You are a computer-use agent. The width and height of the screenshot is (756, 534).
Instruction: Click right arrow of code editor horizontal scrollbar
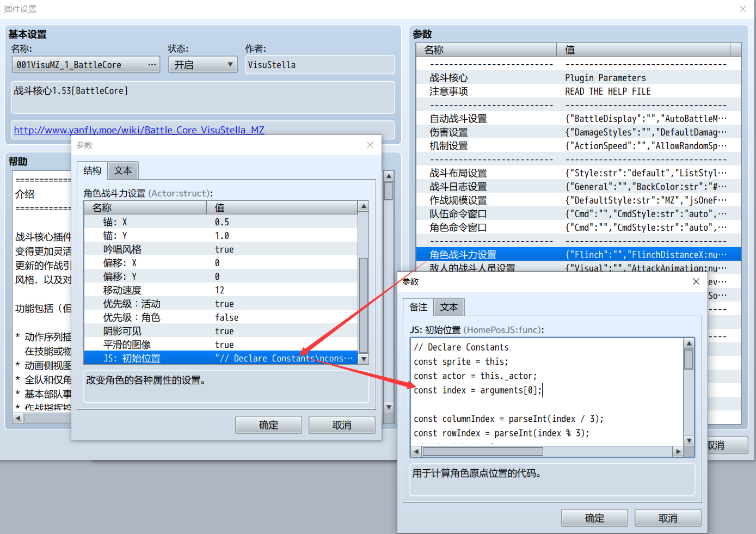[x=678, y=451]
